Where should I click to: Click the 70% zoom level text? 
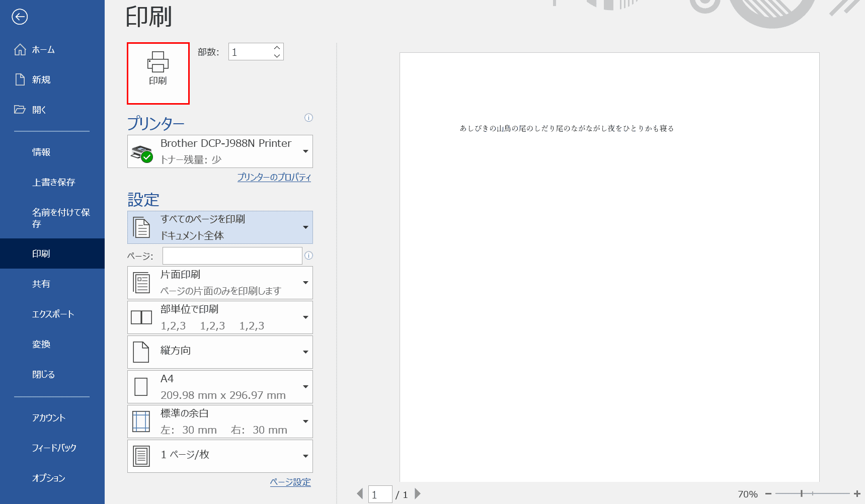tap(748, 494)
